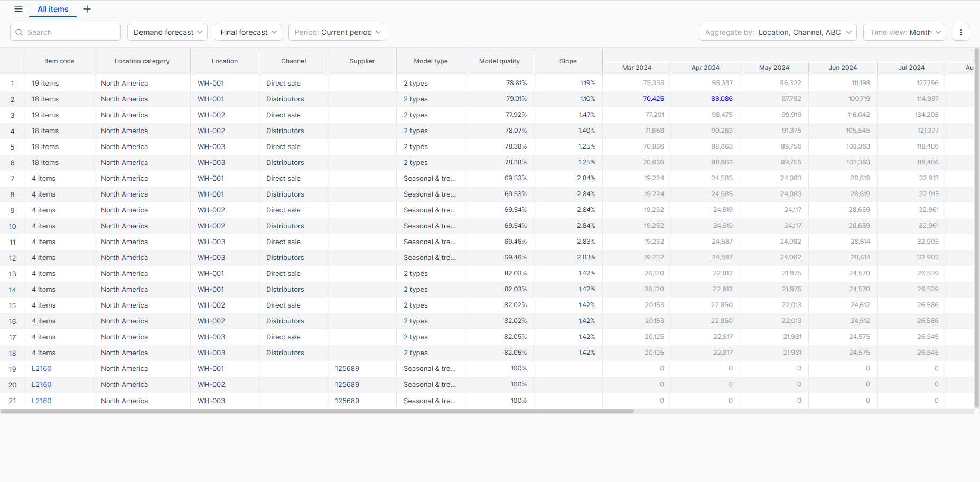Sort by the Model quality column header
Viewport: 980px width, 482px height.
tap(499, 61)
